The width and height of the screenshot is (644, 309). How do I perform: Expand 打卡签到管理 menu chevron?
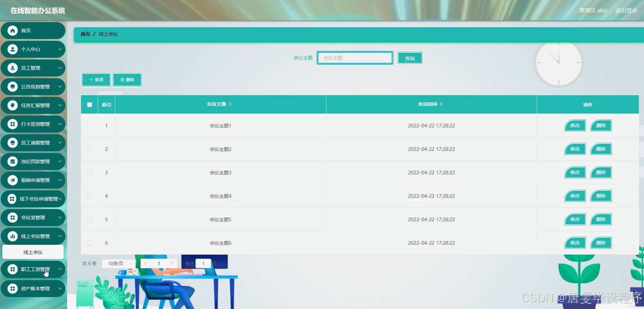click(x=60, y=124)
